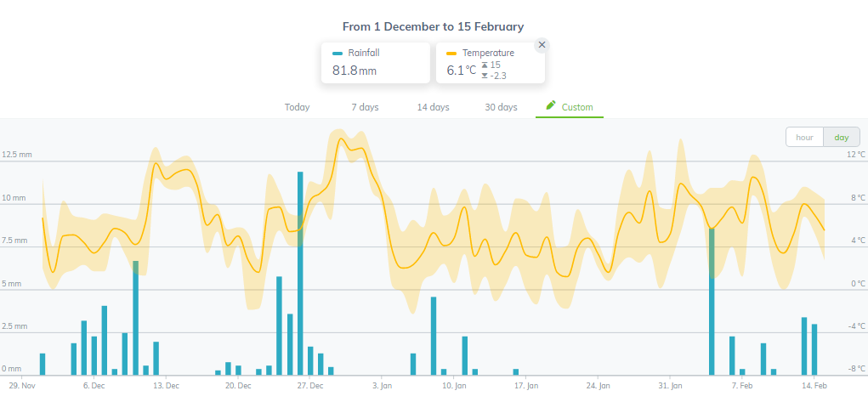Click the 5 mm axis label

pos(12,284)
